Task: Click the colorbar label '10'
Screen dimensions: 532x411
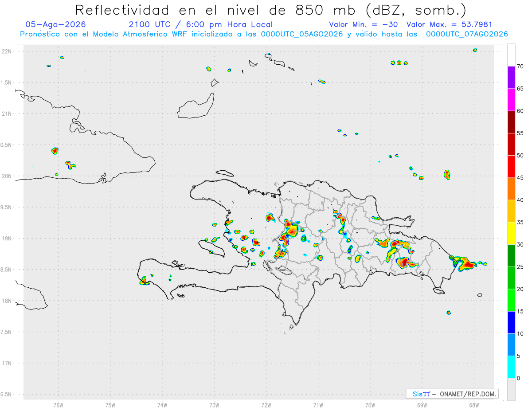Action: click(520, 334)
